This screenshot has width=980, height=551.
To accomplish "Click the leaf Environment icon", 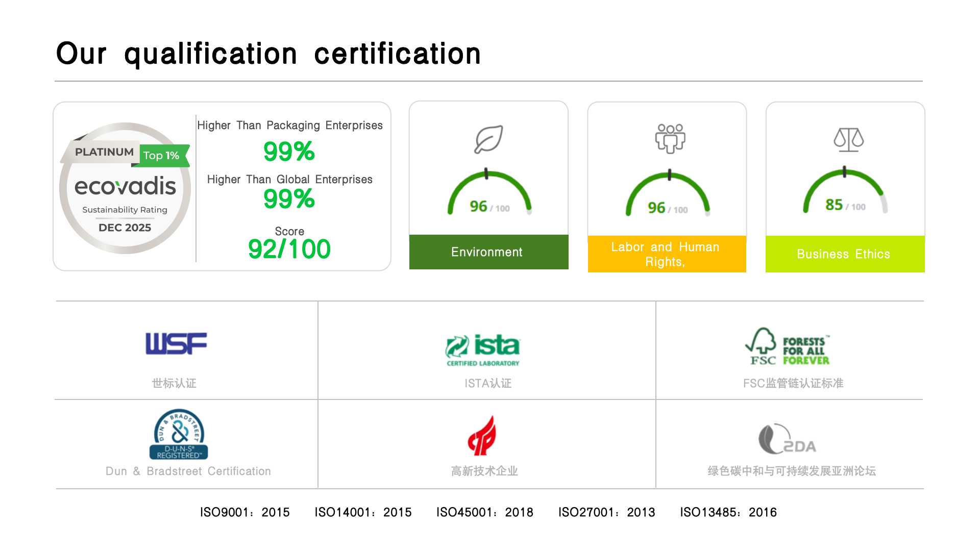I will pos(488,139).
